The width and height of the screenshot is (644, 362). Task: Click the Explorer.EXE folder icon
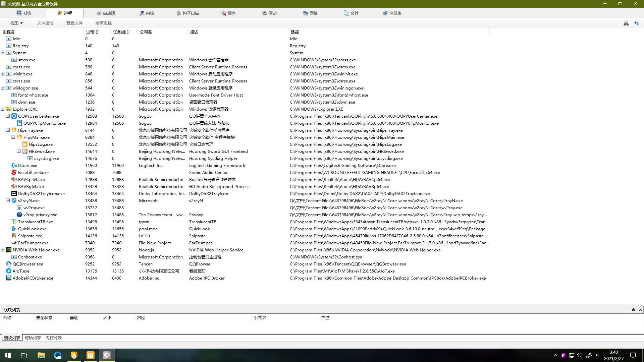[9, 109]
